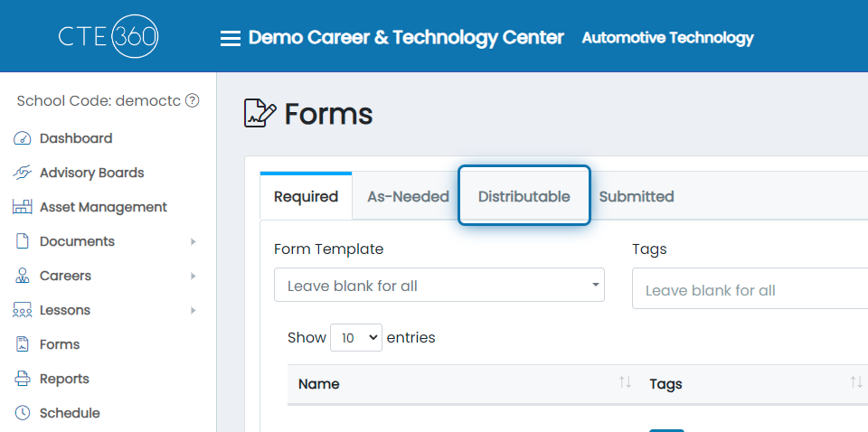Click the Dashboard gauge icon
Image resolution: width=868 pixels, height=432 pixels.
coord(22,138)
